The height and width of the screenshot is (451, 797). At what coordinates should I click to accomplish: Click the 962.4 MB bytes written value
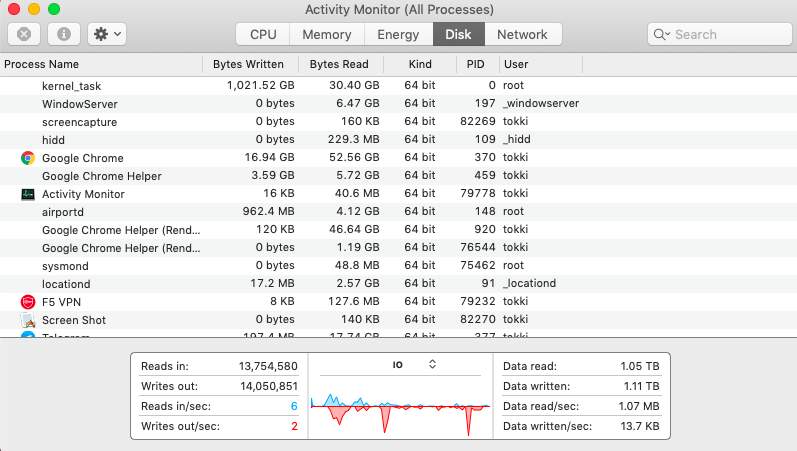click(x=268, y=211)
